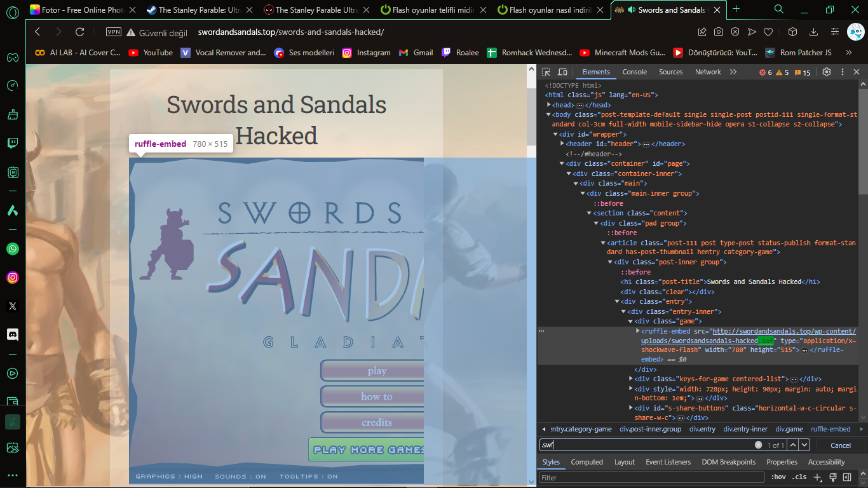This screenshot has width=868, height=488.
Task: Add page to bookmarks with heart icon
Action: click(768, 32)
